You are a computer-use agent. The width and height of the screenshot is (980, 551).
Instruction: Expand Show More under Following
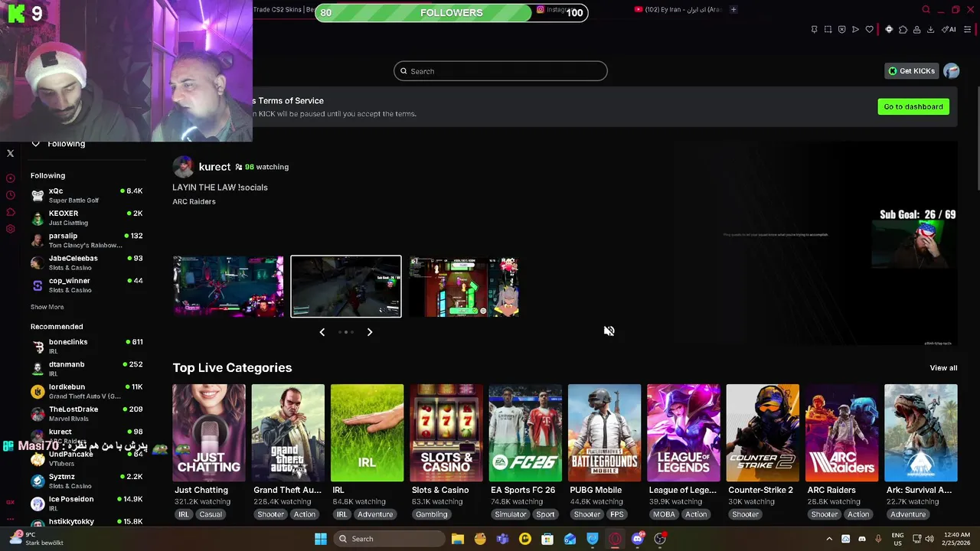coord(47,307)
